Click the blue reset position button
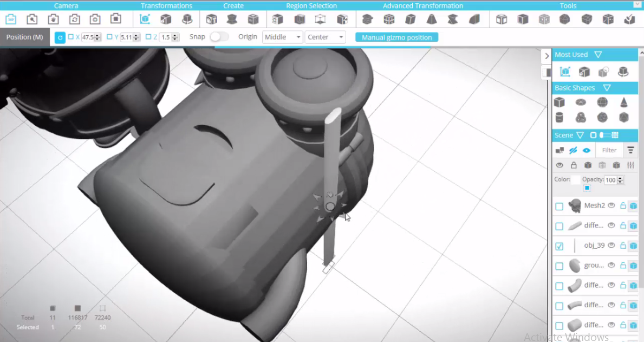The height and width of the screenshot is (342, 644). pos(60,37)
